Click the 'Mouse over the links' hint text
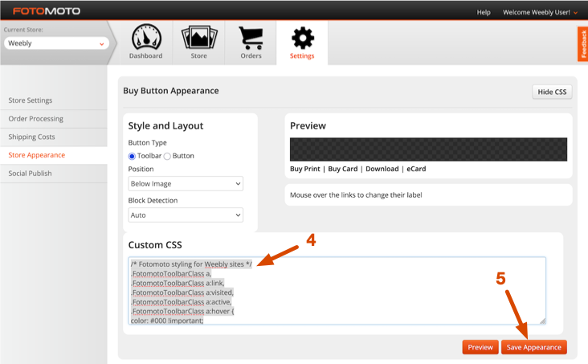This screenshot has height=364, width=588. coord(356,195)
